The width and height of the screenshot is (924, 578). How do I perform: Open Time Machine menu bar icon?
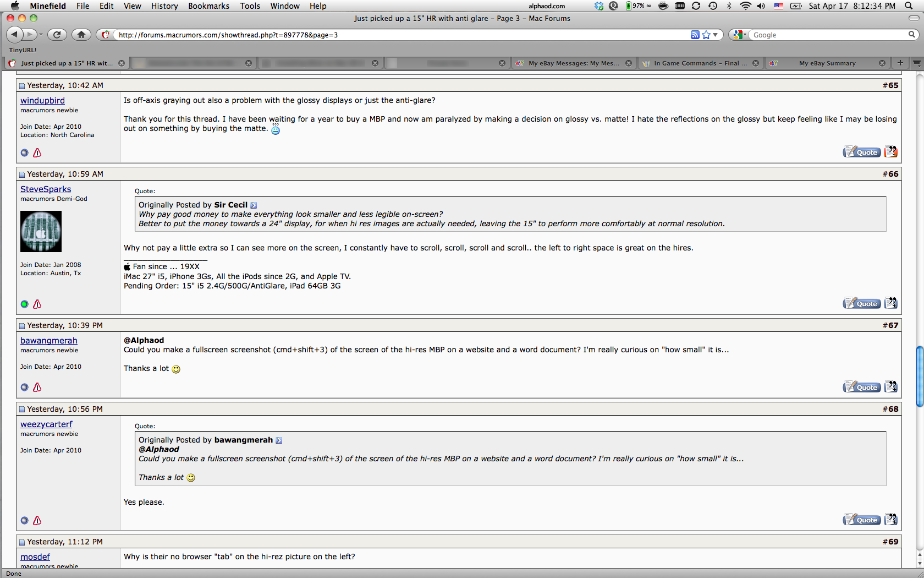pos(713,6)
